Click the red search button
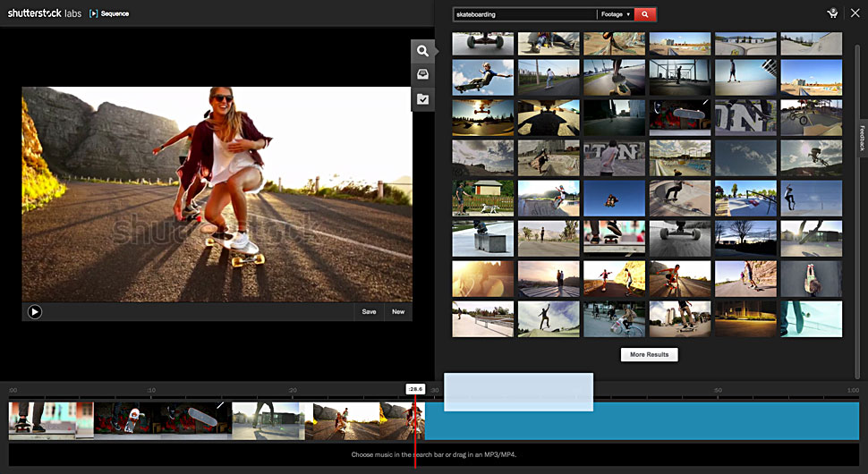 [645, 14]
